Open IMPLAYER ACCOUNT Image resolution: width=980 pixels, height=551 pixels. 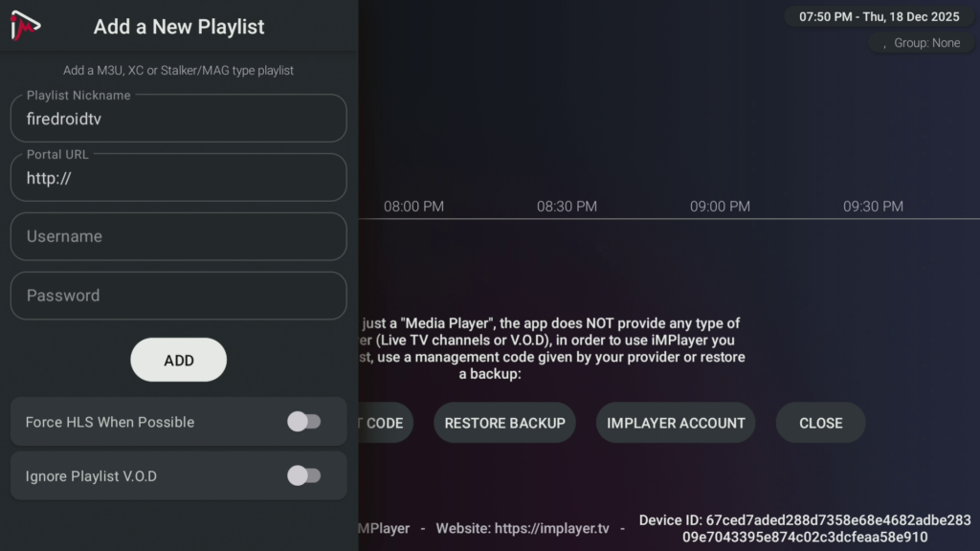(x=676, y=423)
